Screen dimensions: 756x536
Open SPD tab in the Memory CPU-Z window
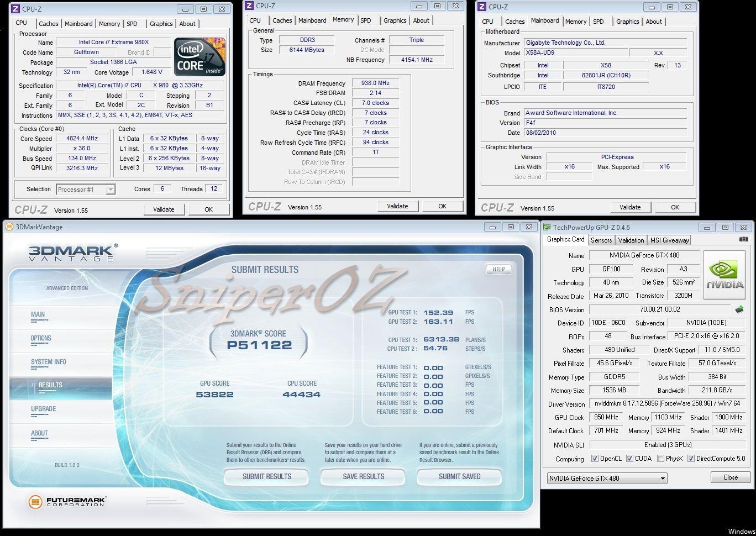[x=366, y=20]
